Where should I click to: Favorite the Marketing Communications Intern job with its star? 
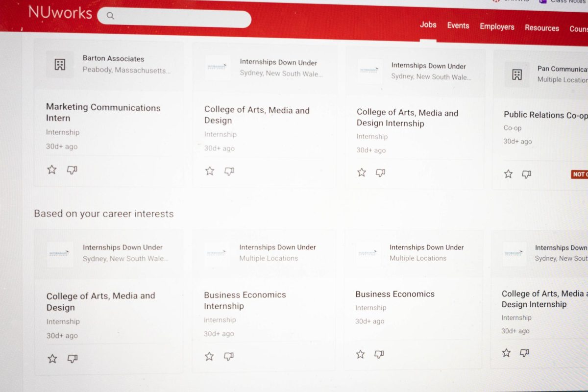pyautogui.click(x=52, y=170)
